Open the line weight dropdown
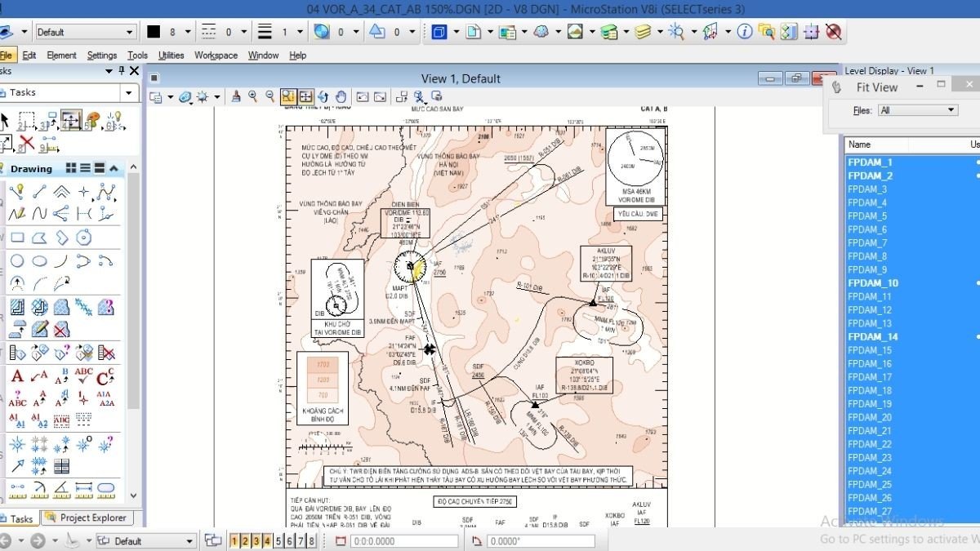This screenshot has height=551, width=980. [301, 32]
